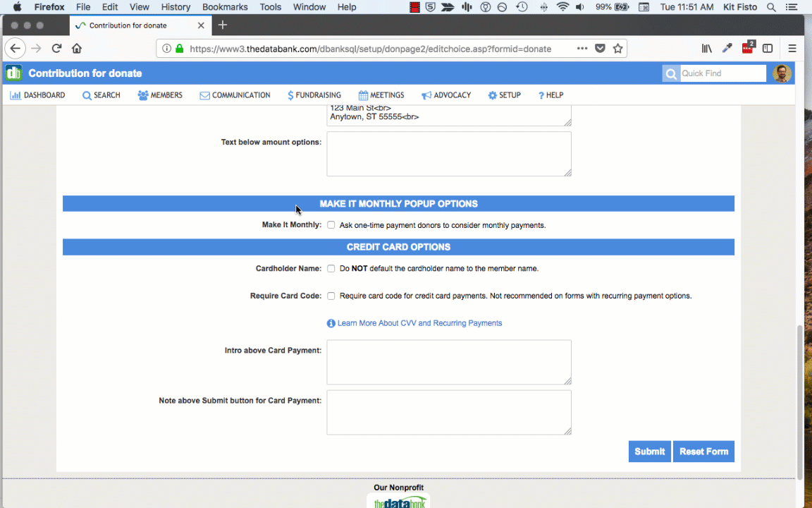Click the address textarea containing 123 Main St
This screenshot has width=812, height=508.
[x=449, y=115]
